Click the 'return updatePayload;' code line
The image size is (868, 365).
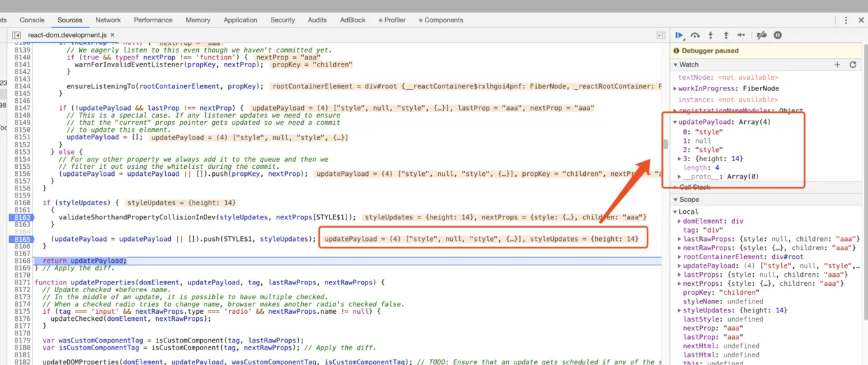point(85,261)
